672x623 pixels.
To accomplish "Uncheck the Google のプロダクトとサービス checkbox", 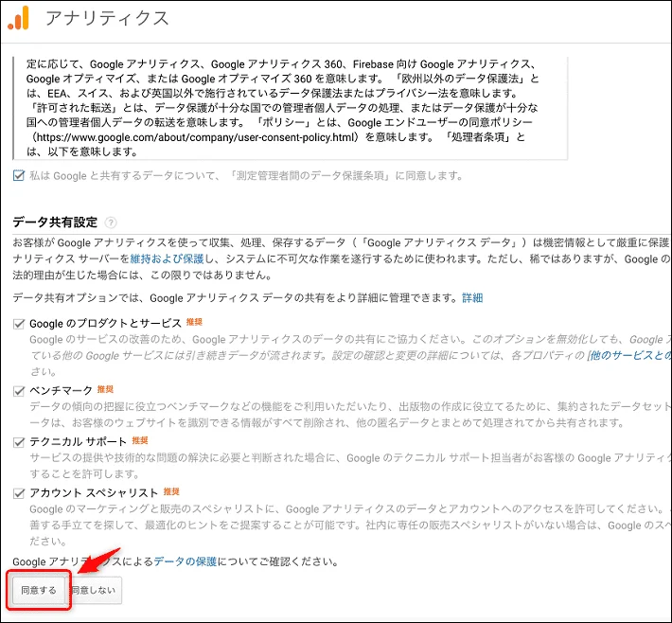I will [x=20, y=324].
